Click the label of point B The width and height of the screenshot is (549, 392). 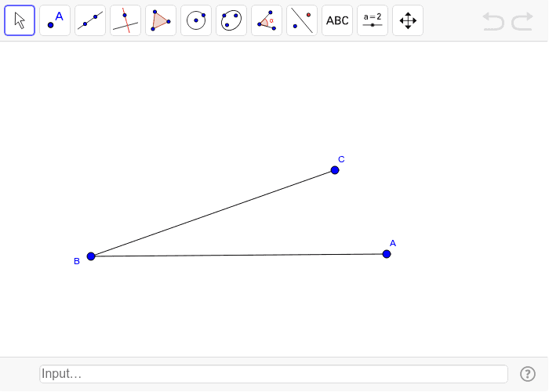click(x=77, y=261)
